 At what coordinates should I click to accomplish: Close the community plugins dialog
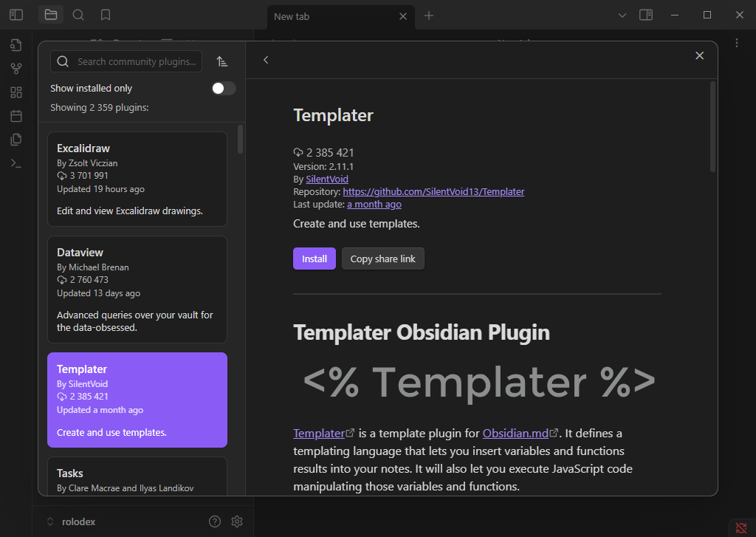[x=700, y=55]
